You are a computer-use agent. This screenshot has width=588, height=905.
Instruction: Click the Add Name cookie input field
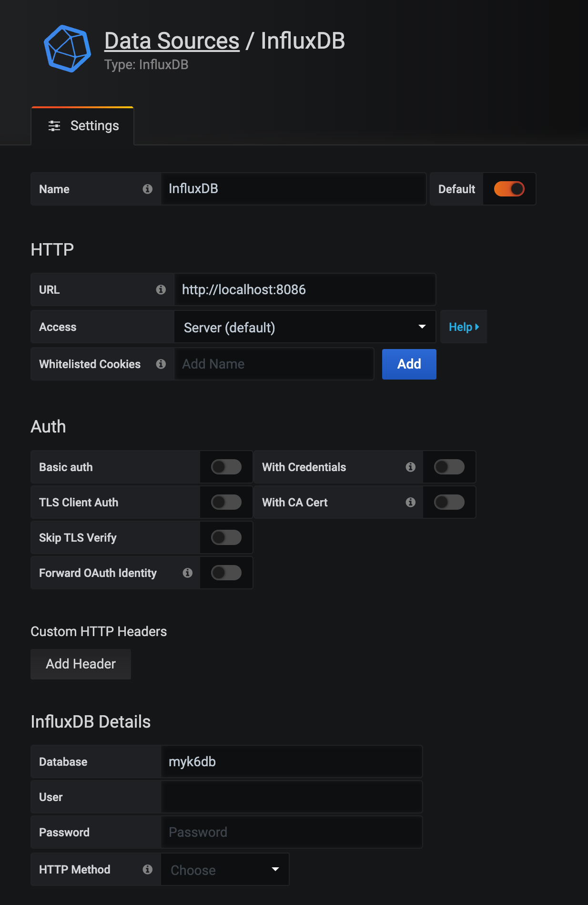click(x=274, y=364)
